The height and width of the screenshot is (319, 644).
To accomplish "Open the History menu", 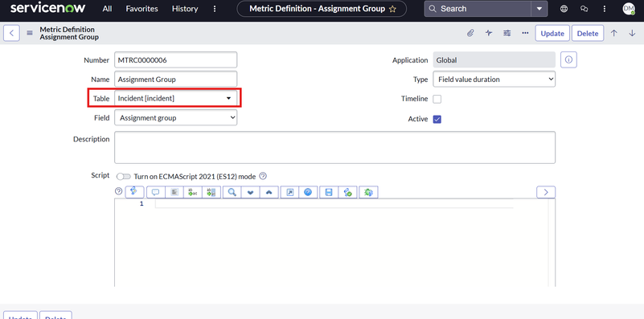I will (x=185, y=9).
